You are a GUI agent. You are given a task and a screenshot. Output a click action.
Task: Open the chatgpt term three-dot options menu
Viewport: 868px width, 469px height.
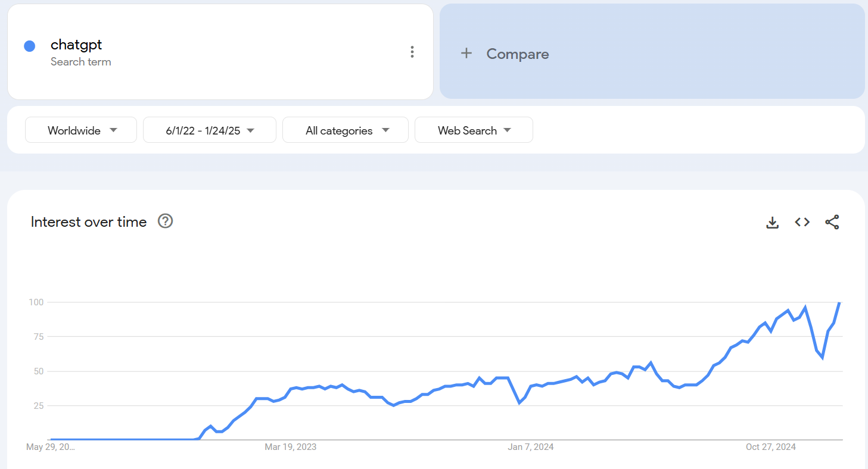click(412, 52)
